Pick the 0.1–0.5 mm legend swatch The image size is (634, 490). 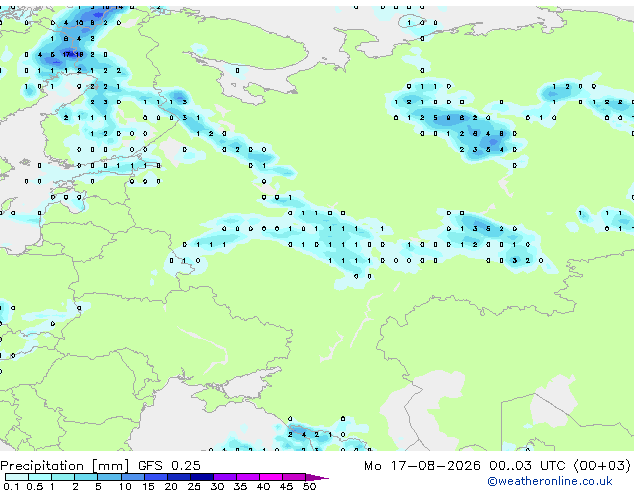click(x=17, y=477)
